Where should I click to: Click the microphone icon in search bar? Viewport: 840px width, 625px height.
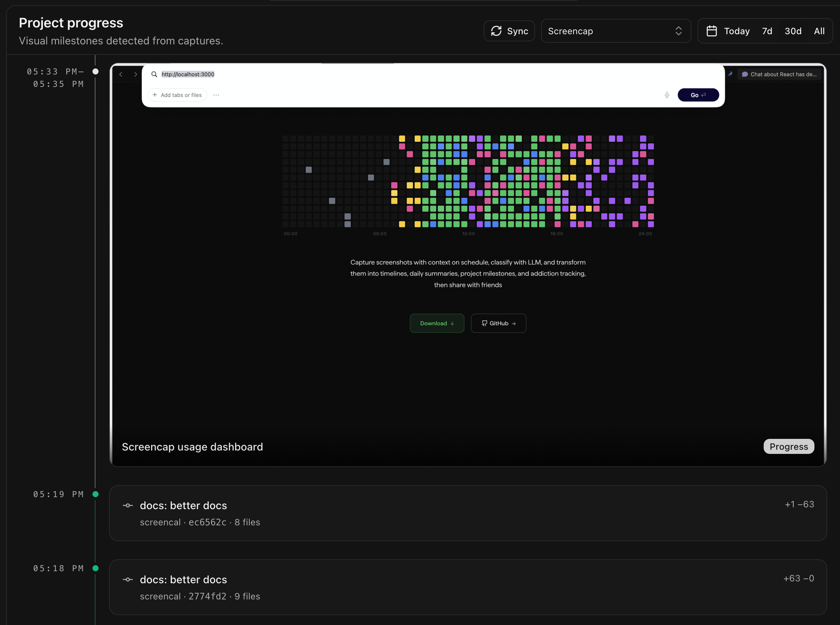667,95
